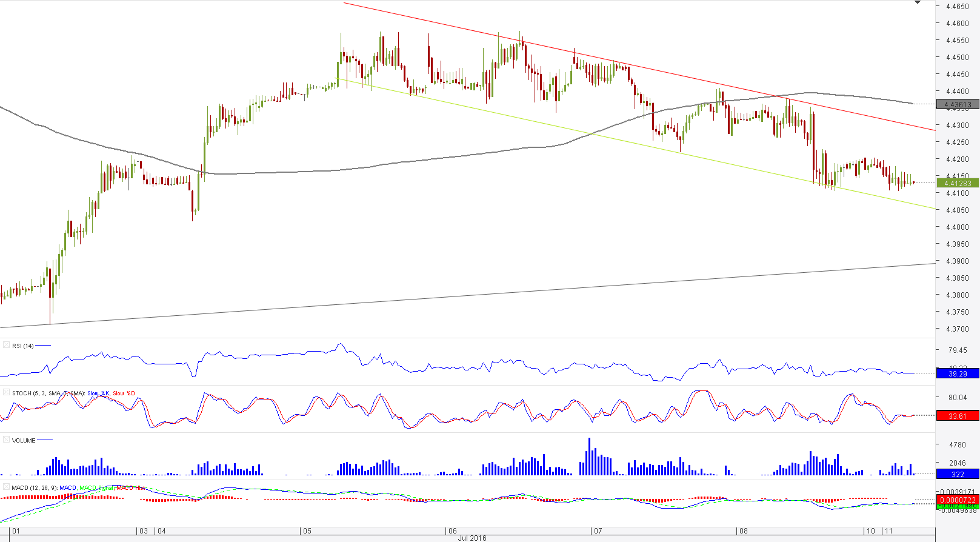Click the volume scale value 4780
Viewport: 980px width, 542px height.
[x=958, y=444]
